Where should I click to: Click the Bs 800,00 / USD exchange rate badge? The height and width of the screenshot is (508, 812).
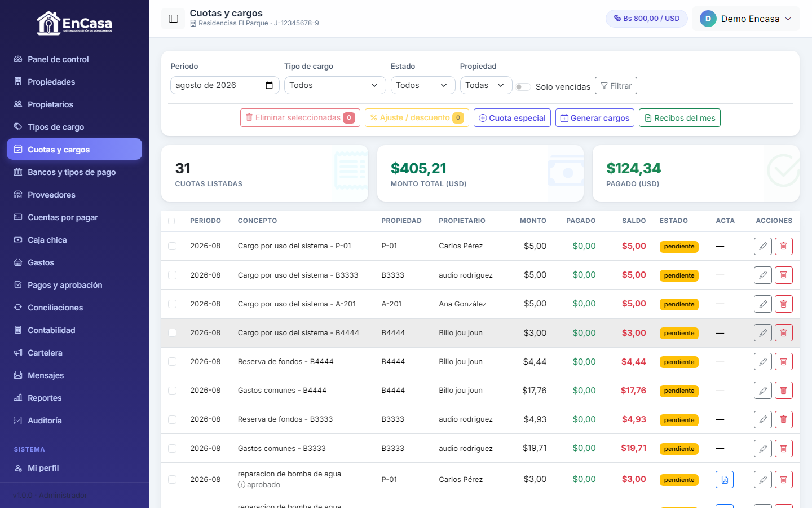[x=646, y=19]
